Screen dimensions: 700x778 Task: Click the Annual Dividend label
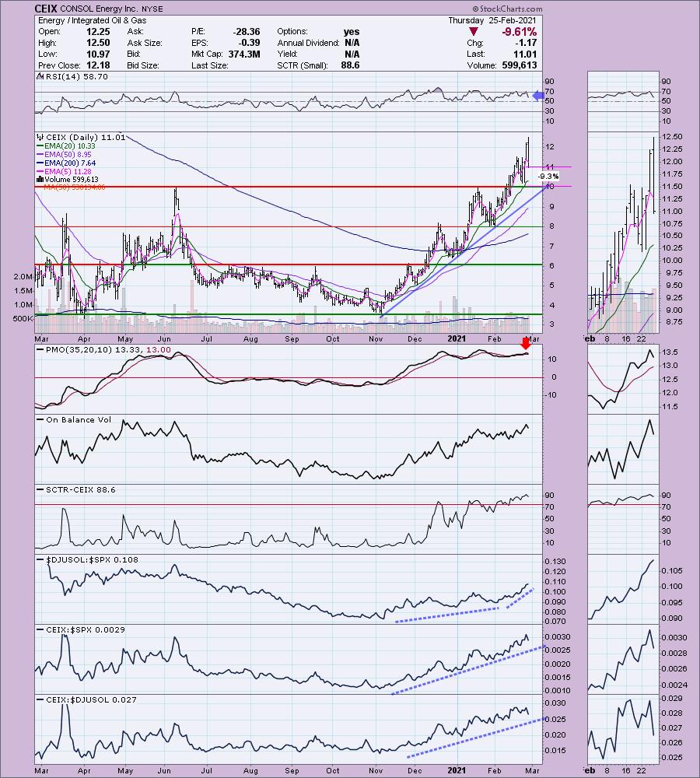[x=307, y=43]
